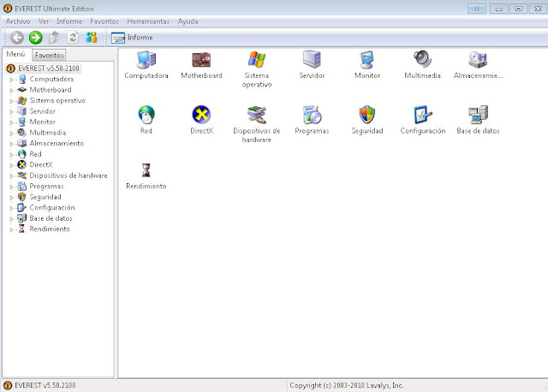Go forward with the green arrow button

pyautogui.click(x=36, y=38)
